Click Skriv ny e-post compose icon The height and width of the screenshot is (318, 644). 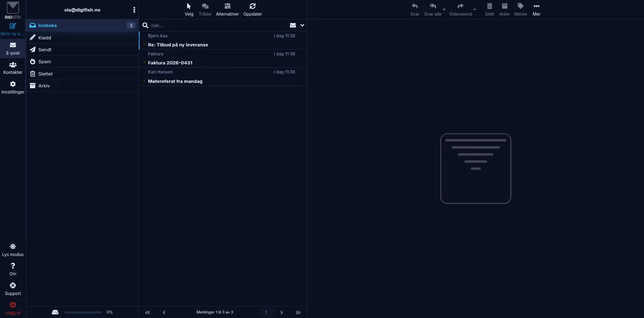(x=13, y=26)
